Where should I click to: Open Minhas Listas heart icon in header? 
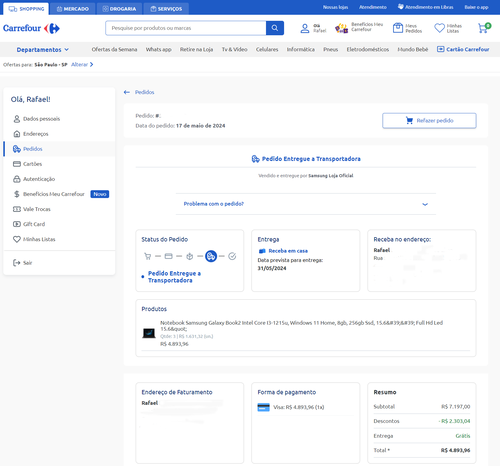[x=439, y=28]
